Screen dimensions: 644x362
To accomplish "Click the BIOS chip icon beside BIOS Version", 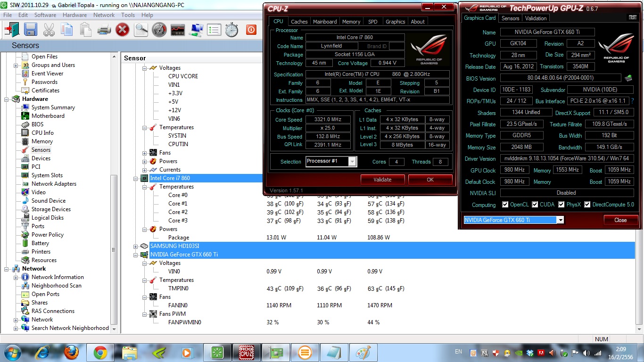I will pyautogui.click(x=628, y=78).
